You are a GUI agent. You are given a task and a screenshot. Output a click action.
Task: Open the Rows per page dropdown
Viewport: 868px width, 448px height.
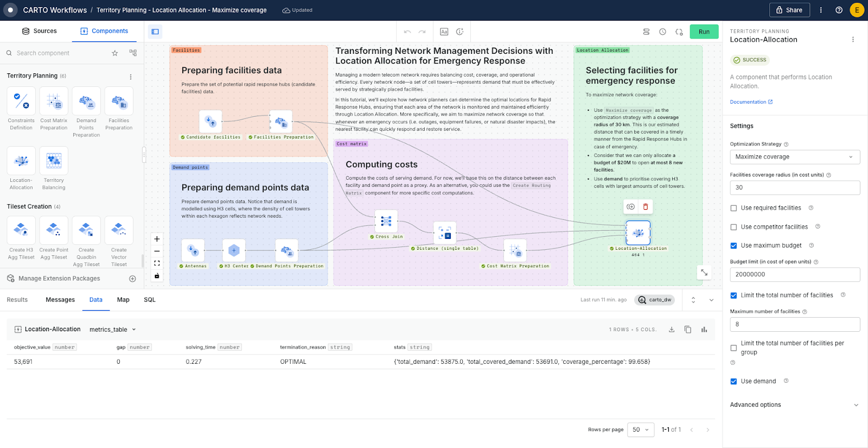point(641,430)
